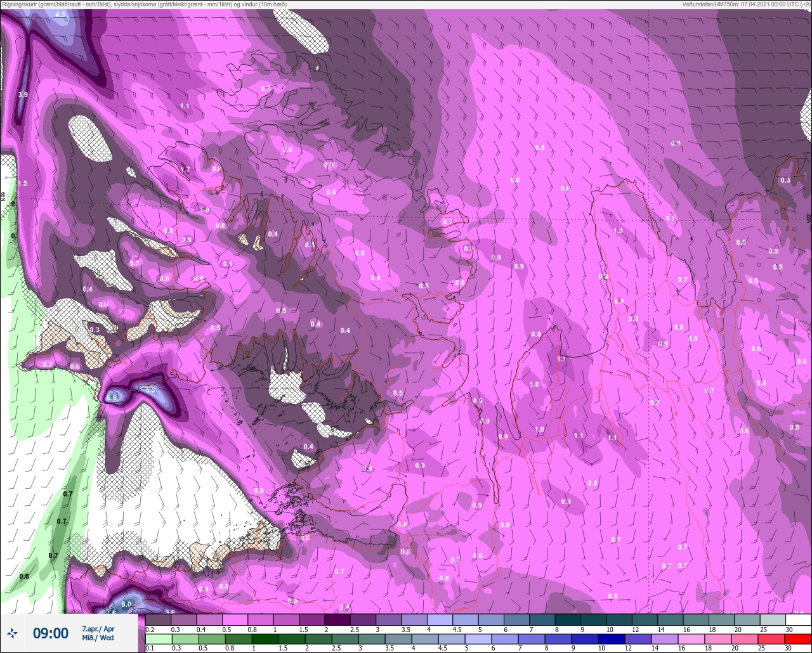This screenshot has height=653, width=812.
Task: Click the 09:00 forecast time
Action: pyautogui.click(x=51, y=633)
